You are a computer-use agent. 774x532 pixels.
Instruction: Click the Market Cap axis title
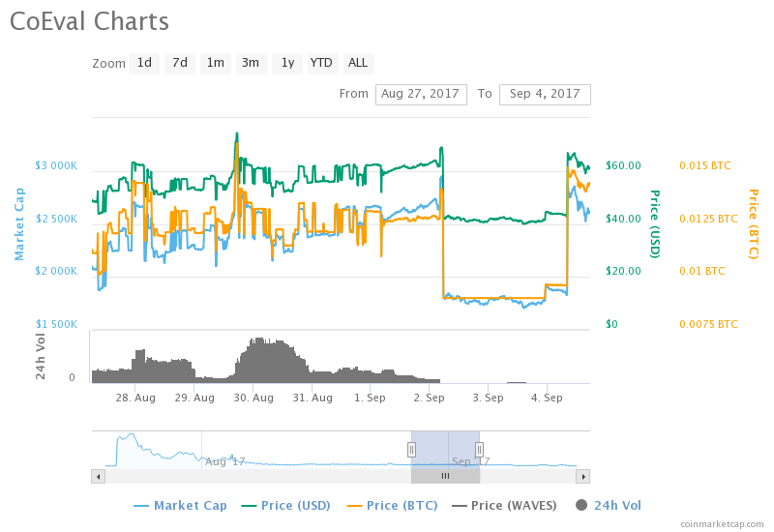(18, 223)
